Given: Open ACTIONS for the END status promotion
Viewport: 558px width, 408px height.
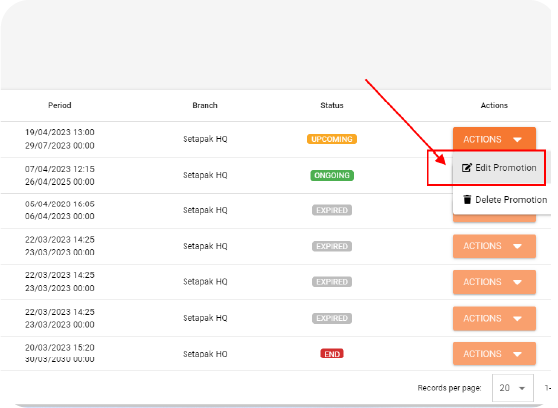Looking at the screenshot, I should point(494,354).
